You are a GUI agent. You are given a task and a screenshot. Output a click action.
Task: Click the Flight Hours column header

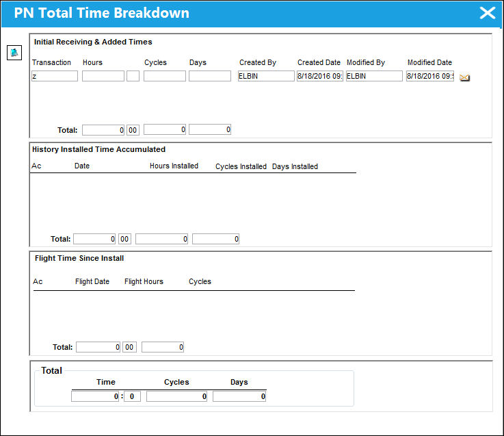tap(144, 281)
